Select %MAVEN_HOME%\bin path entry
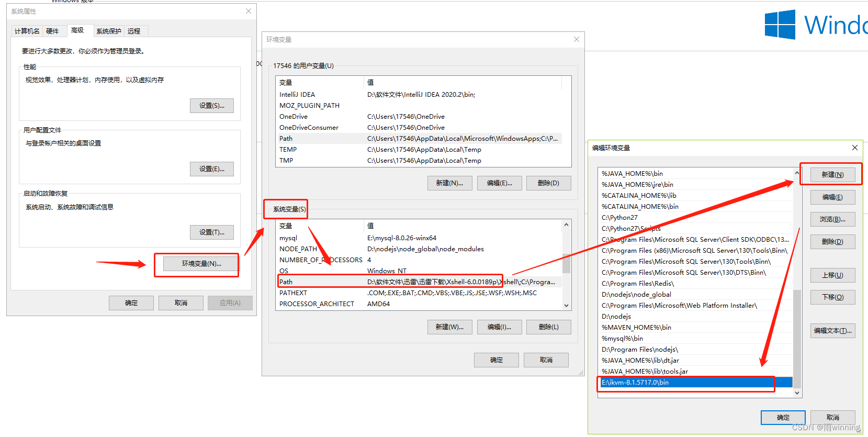Viewport: 868px width, 437px height. pos(695,328)
